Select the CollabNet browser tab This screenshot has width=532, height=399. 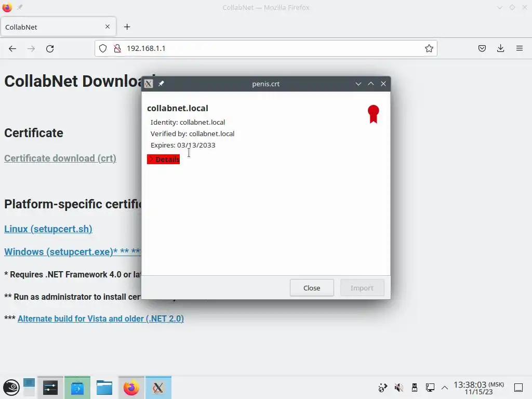[x=58, y=27]
